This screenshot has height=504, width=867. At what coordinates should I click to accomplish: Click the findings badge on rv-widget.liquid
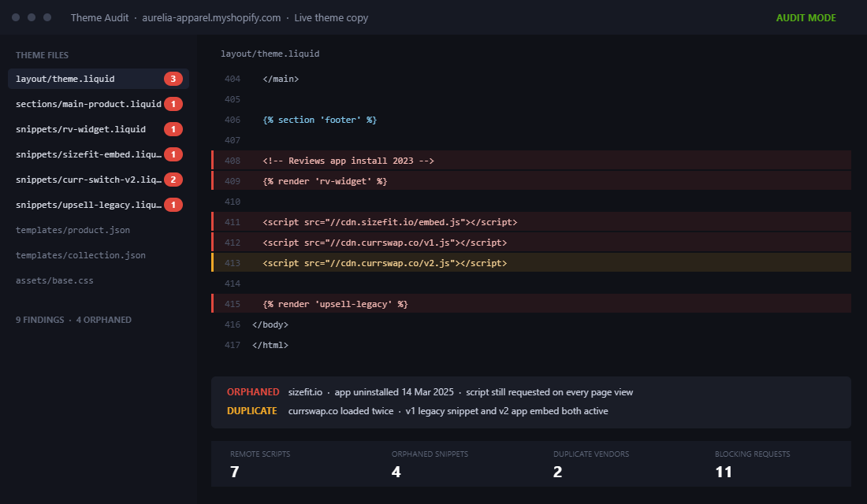(173, 129)
